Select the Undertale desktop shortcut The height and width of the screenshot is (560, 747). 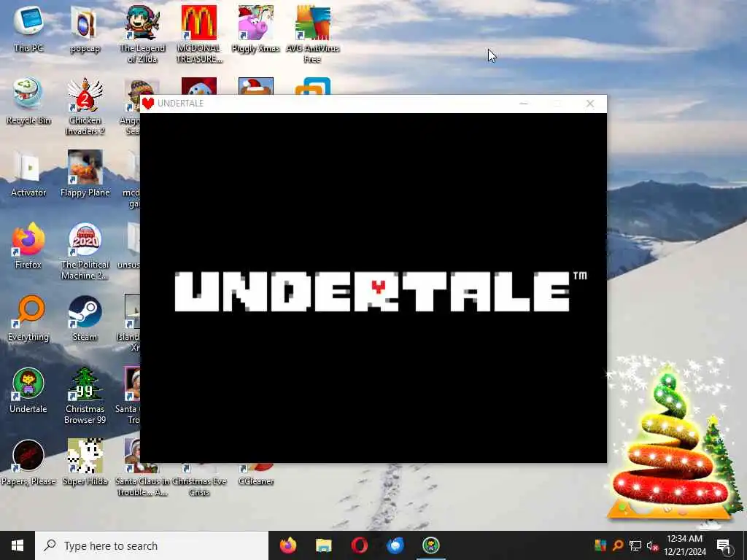point(28,391)
